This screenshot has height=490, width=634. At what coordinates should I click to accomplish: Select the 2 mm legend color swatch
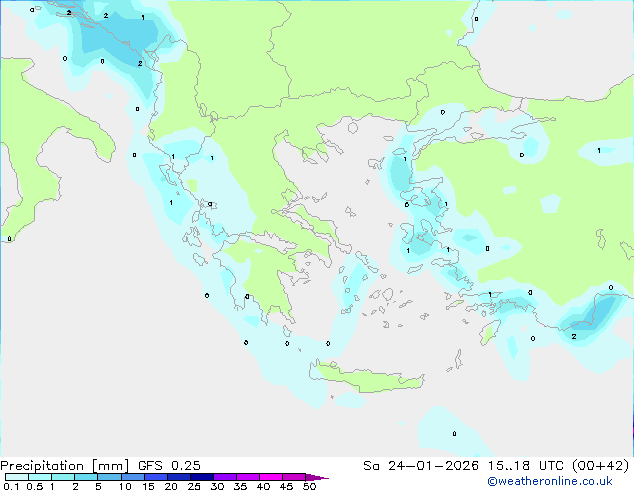tap(86, 477)
